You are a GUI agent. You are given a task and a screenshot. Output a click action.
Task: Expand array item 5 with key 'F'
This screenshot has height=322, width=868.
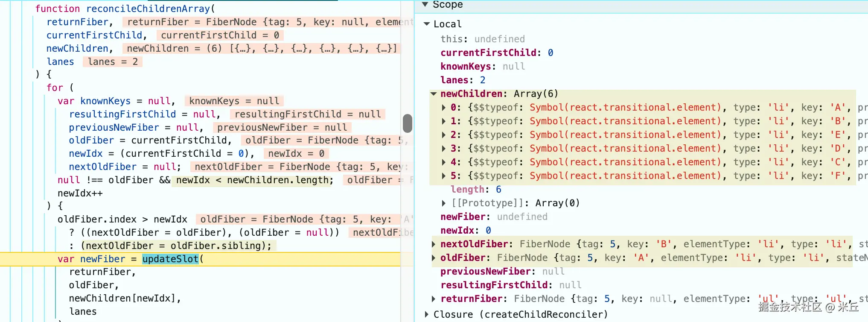[x=444, y=176]
